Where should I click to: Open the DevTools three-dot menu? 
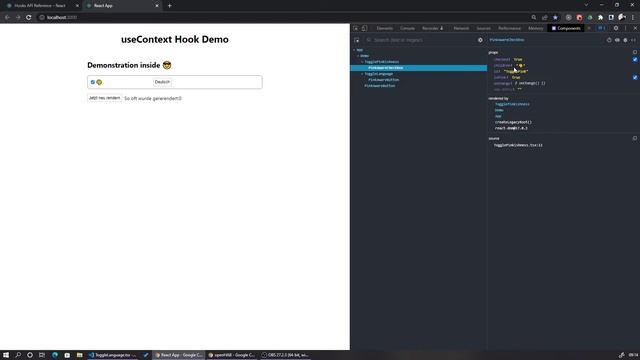click(x=625, y=28)
